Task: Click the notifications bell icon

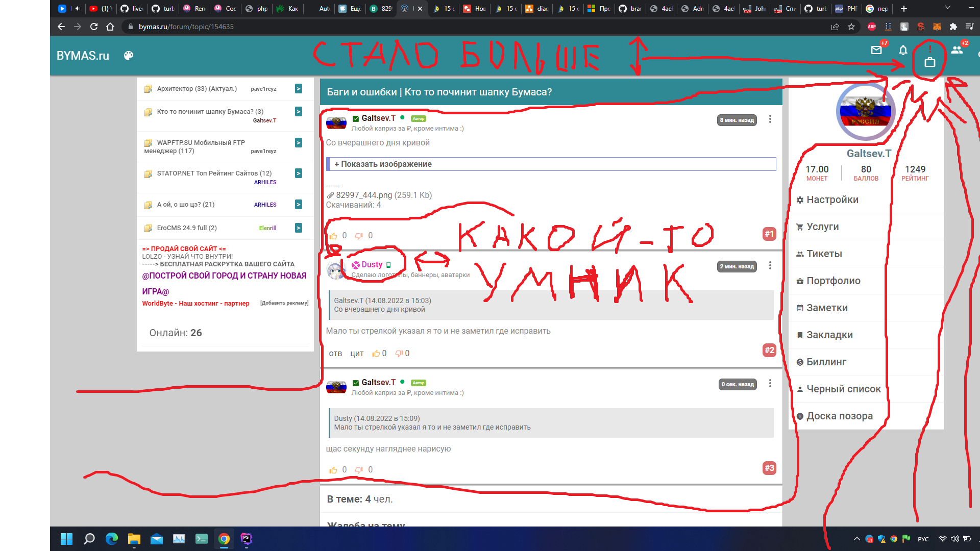Action: tap(903, 50)
